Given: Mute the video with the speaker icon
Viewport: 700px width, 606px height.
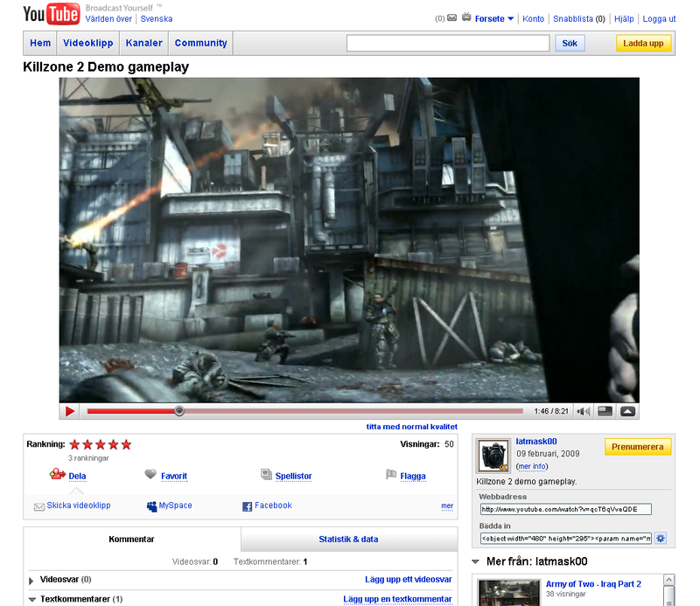Looking at the screenshot, I should [x=583, y=411].
